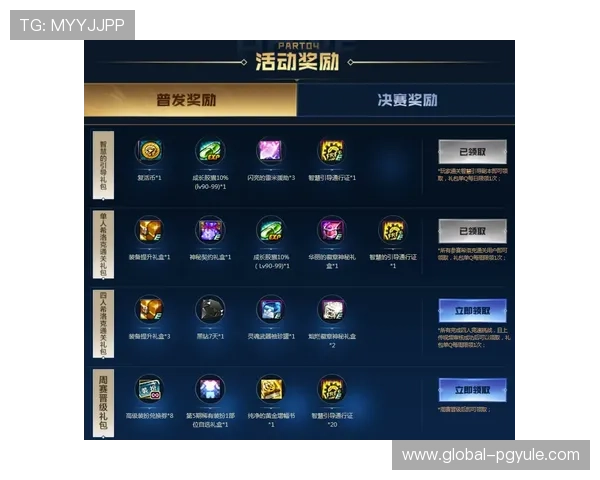Click 装备提升礼盒*3 chest icon in 四人希洛克 row
The image size is (600, 480).
point(149,309)
